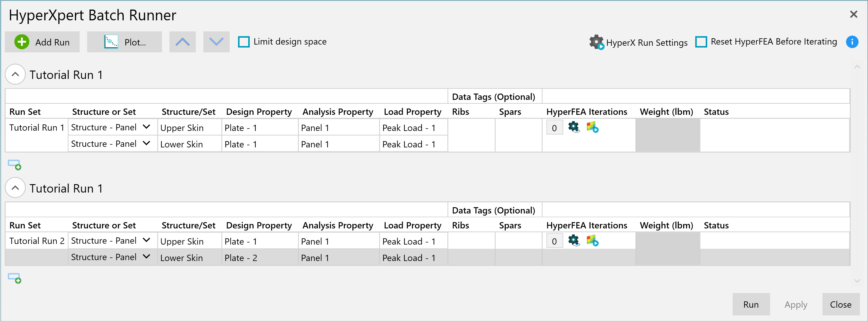Click the scrollbar up arrow
This screenshot has height=322, width=868.
point(857,67)
